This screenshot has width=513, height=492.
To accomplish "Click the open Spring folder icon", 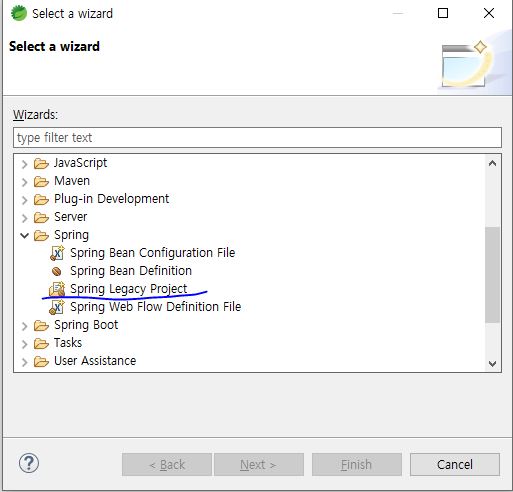I will coord(41,235).
